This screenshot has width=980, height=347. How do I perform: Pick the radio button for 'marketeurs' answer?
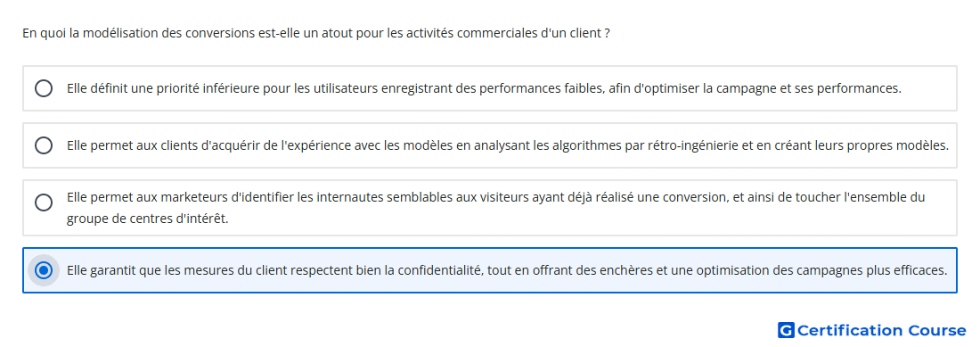[43, 202]
